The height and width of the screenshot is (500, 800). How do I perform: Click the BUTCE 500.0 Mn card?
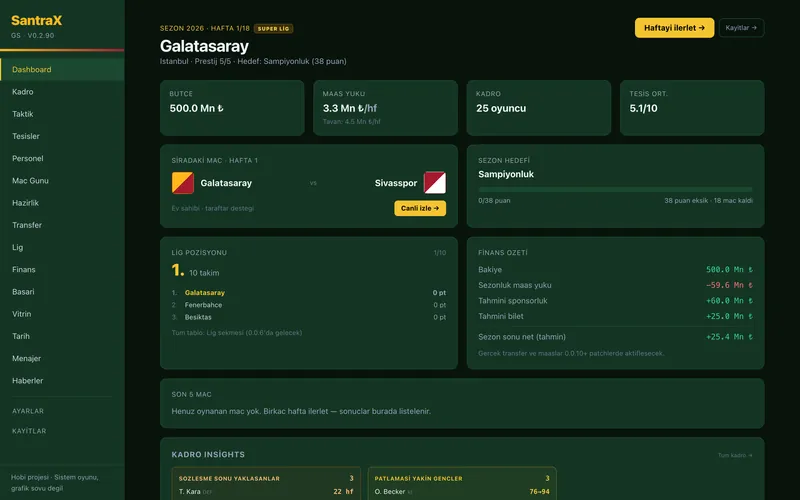232,108
